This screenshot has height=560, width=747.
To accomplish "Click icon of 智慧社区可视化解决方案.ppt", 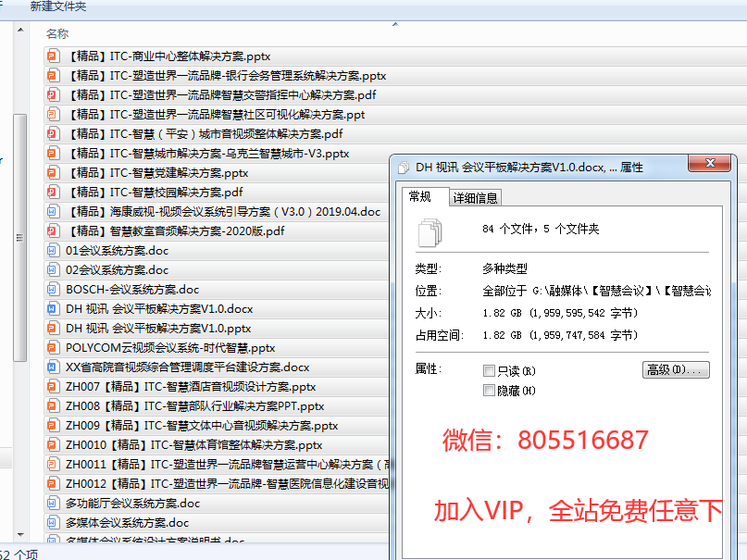I will tap(53, 115).
